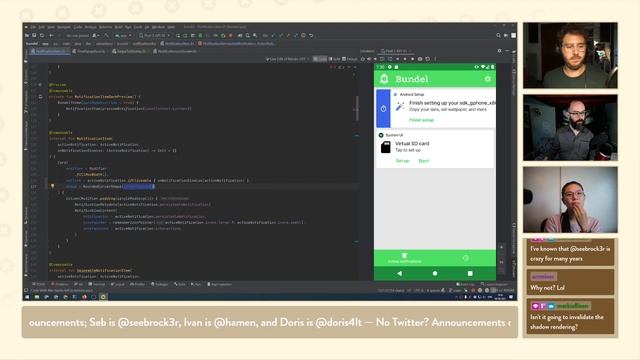The image size is (640, 360).
Task: Switch editor to Split view
Action: pos(334,59)
